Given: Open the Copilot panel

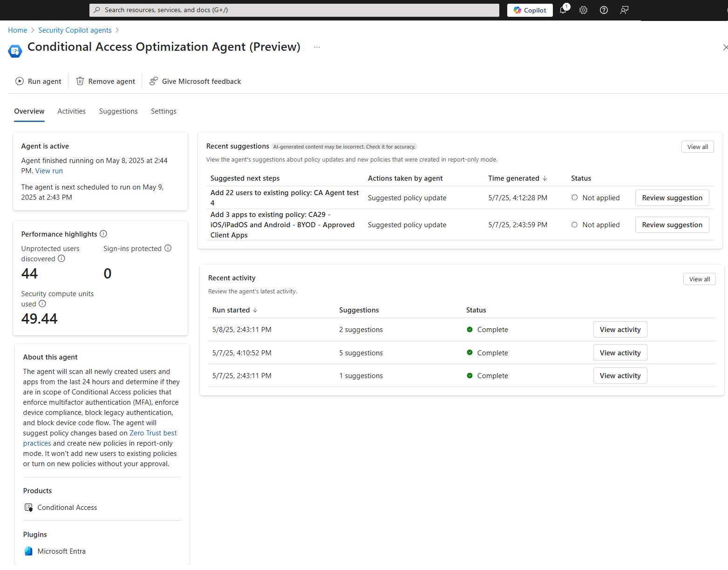Looking at the screenshot, I should (x=530, y=10).
